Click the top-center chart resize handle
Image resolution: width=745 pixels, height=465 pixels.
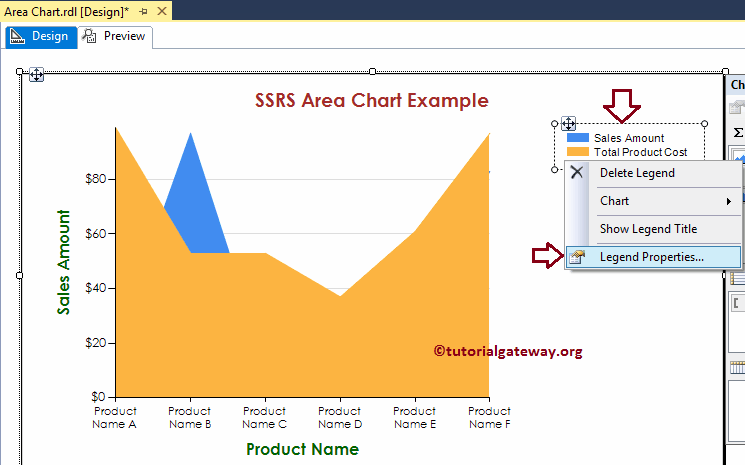(x=372, y=71)
